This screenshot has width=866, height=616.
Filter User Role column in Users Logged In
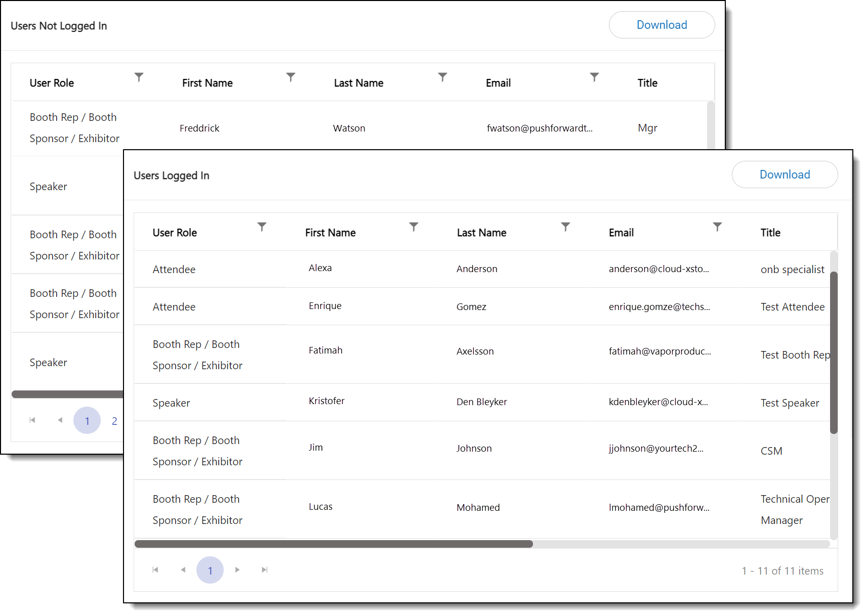click(262, 227)
